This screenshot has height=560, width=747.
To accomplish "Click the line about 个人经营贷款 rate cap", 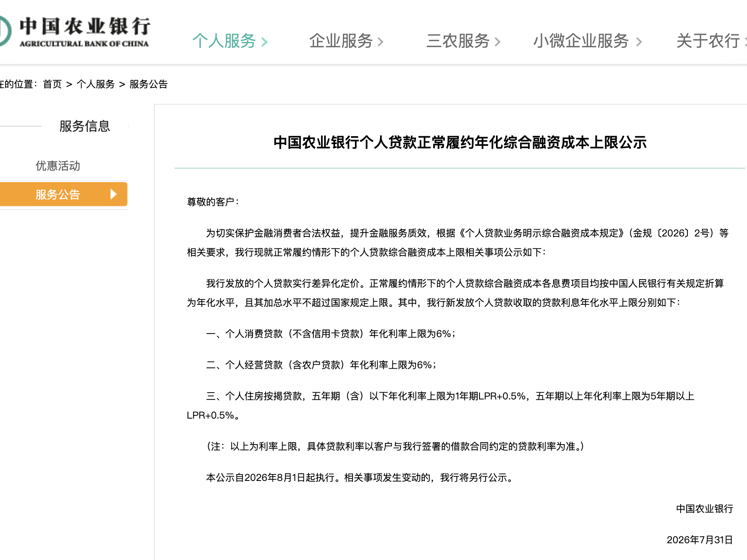I will (x=321, y=365).
